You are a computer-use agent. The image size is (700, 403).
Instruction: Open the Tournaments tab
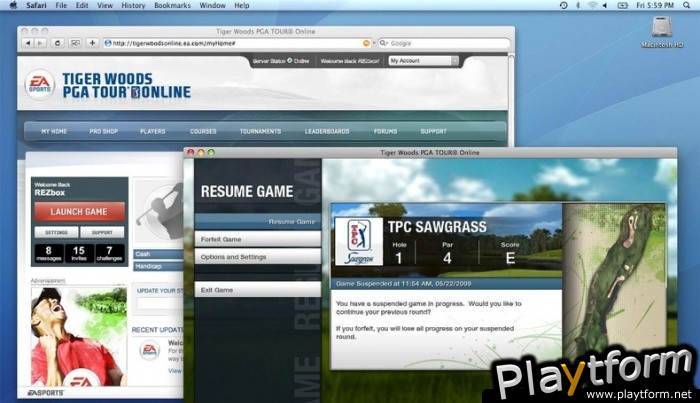point(260,131)
